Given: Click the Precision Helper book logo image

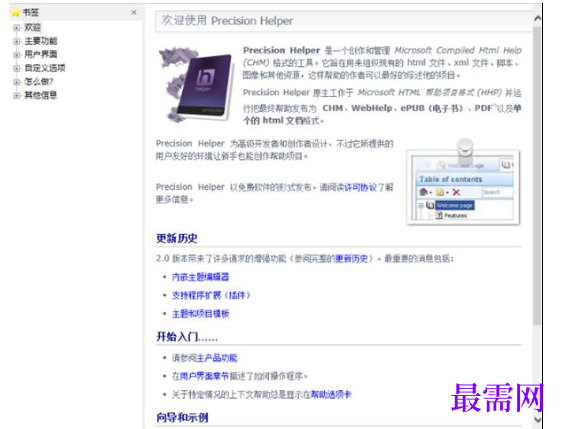Looking at the screenshot, I should [x=196, y=85].
